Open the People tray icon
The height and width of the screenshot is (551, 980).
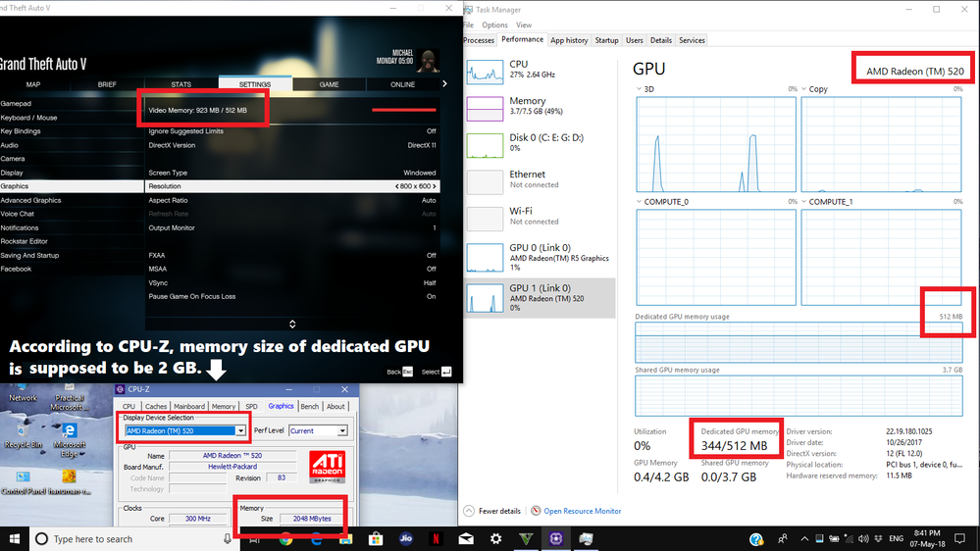coord(783,538)
